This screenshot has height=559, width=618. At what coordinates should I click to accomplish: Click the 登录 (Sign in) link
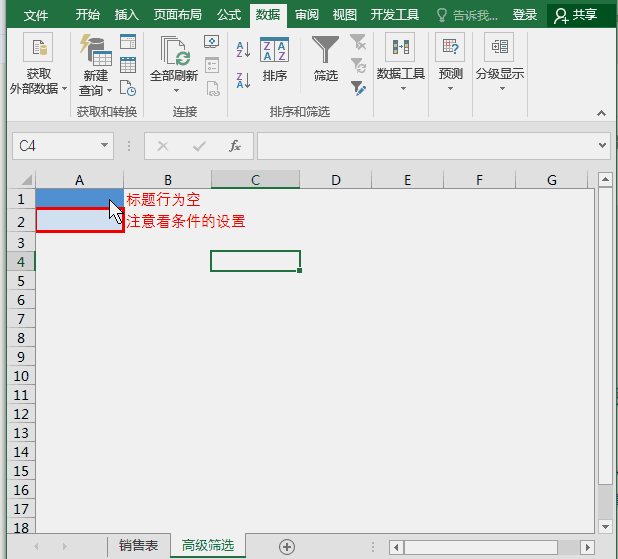(524, 15)
